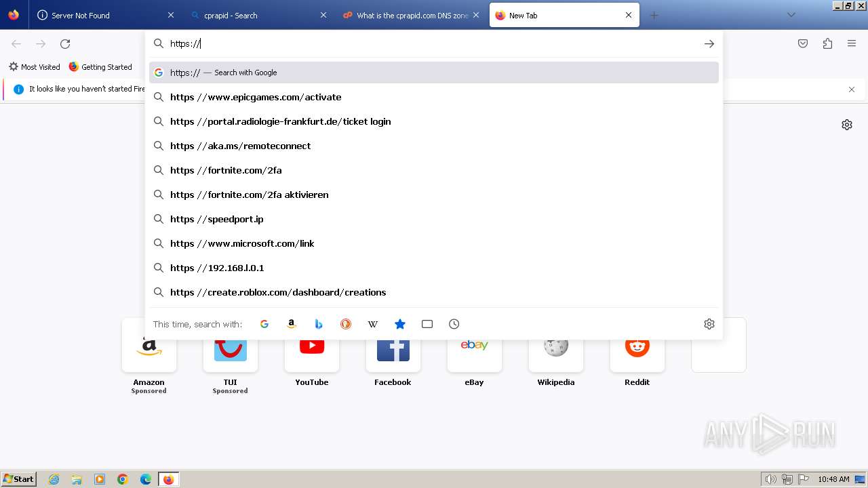Viewport: 868px width, 488px height.
Task: Open New Tab page personalize gear
Action: pos(847,125)
